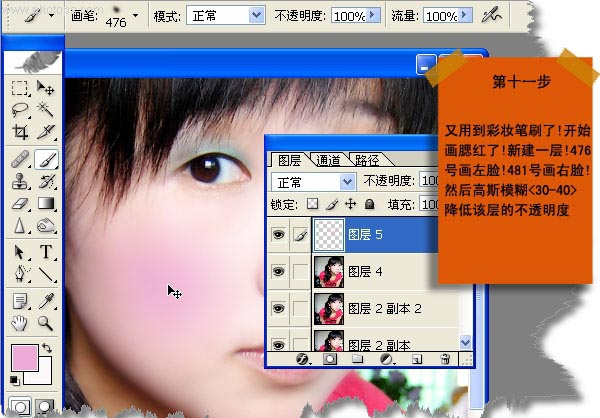This screenshot has width=600, height=418.
Task: Open the blend mode dropdown in layers panel
Action: [x=347, y=182]
